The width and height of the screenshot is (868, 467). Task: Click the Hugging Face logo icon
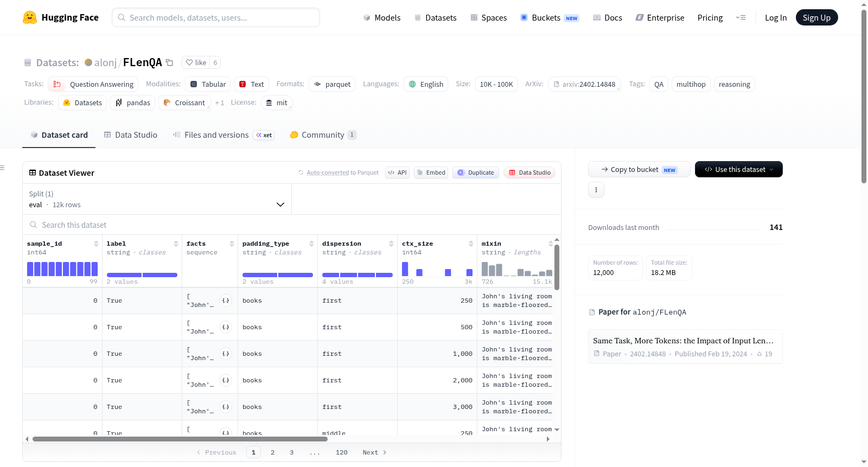coord(30,17)
